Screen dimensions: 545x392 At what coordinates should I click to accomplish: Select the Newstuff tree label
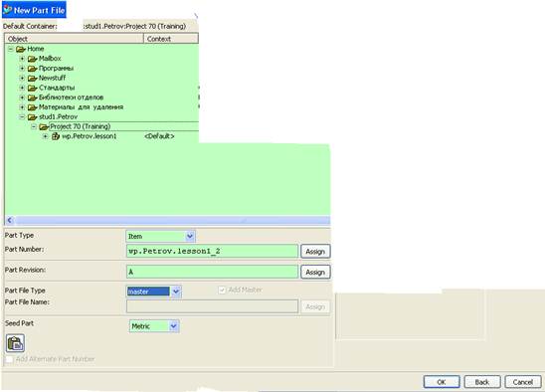52,78
